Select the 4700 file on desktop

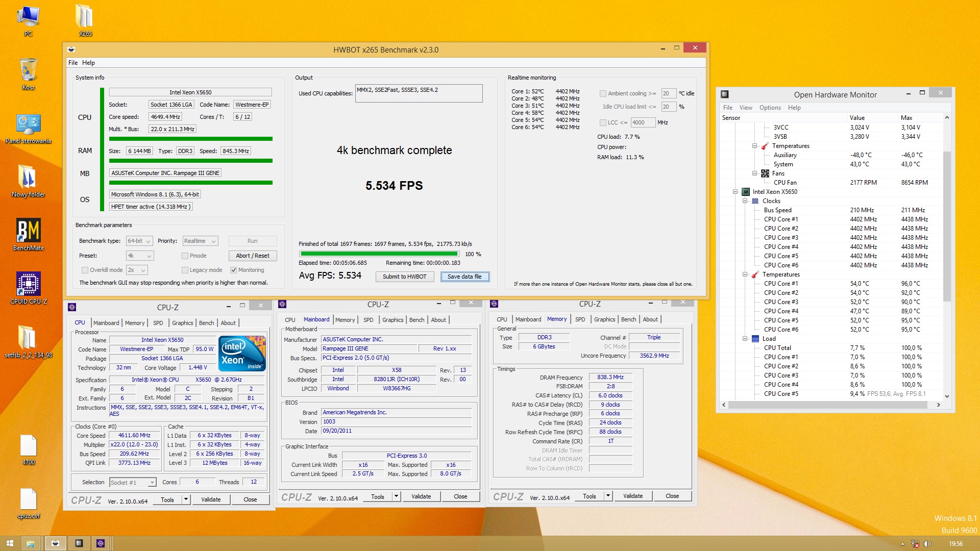29,449
